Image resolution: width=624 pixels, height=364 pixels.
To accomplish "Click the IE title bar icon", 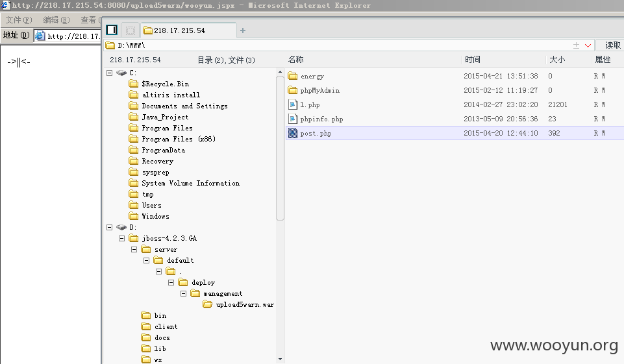I will [5, 5].
